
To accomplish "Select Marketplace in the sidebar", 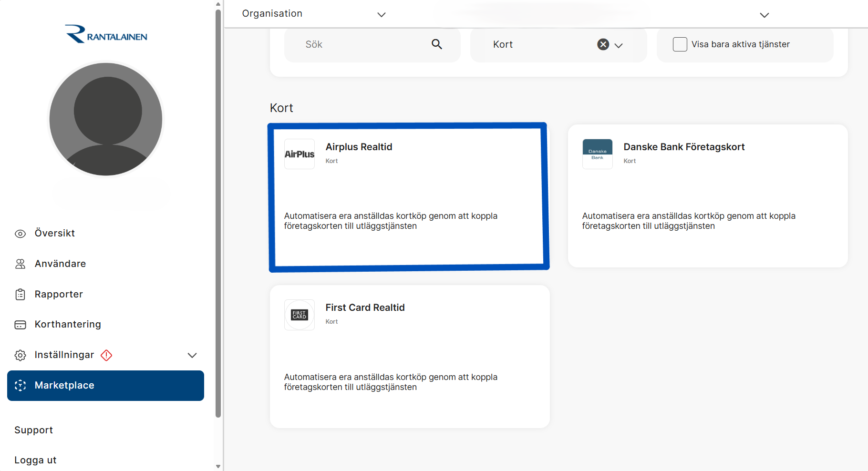I will pyautogui.click(x=105, y=386).
